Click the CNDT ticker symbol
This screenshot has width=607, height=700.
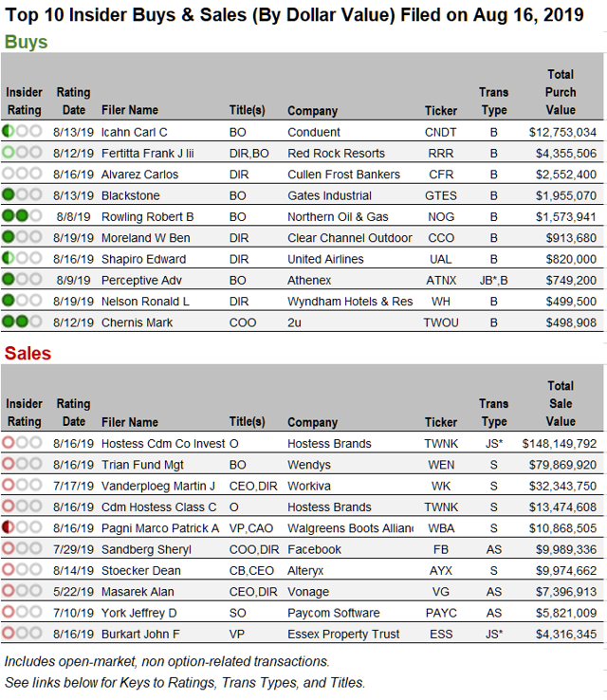[x=441, y=132]
